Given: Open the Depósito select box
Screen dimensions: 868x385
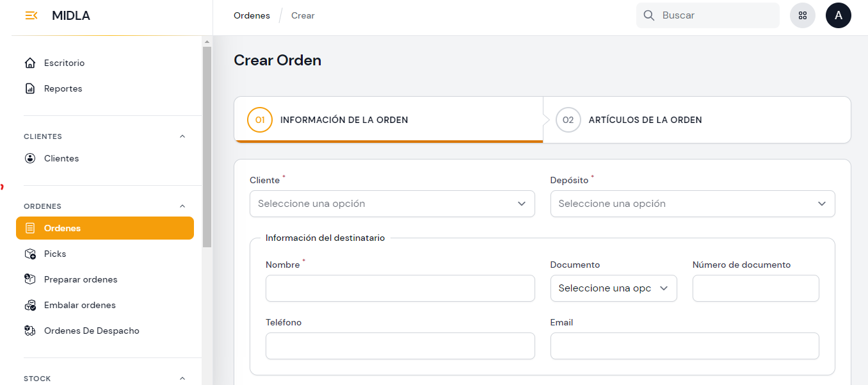Looking at the screenshot, I should tap(692, 204).
